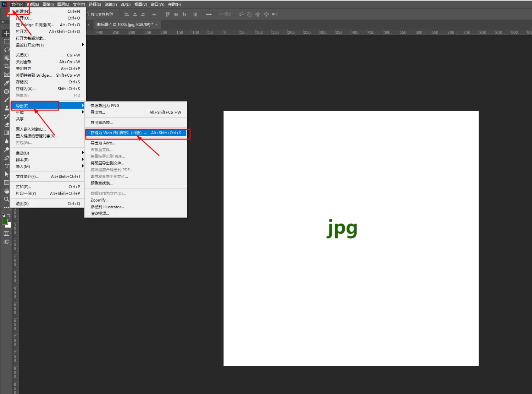Screen dimensions: 532x394
Task: Select the Brush tool
Action: (6, 100)
